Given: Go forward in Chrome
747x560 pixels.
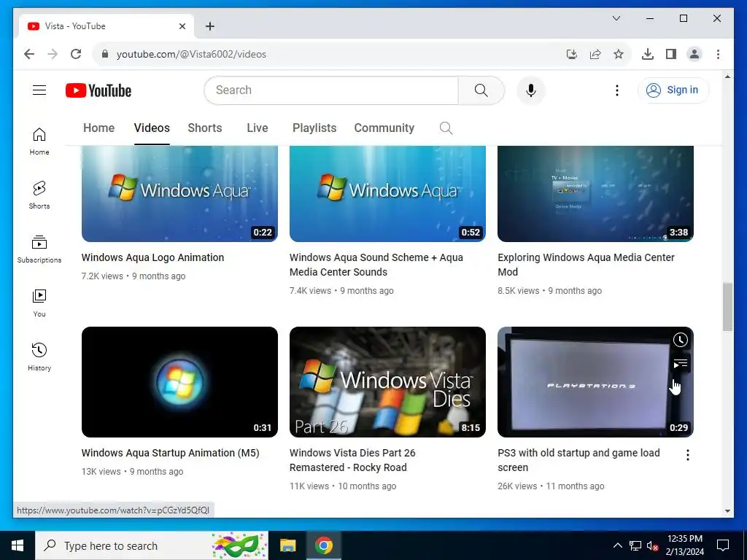Looking at the screenshot, I should pos(53,54).
